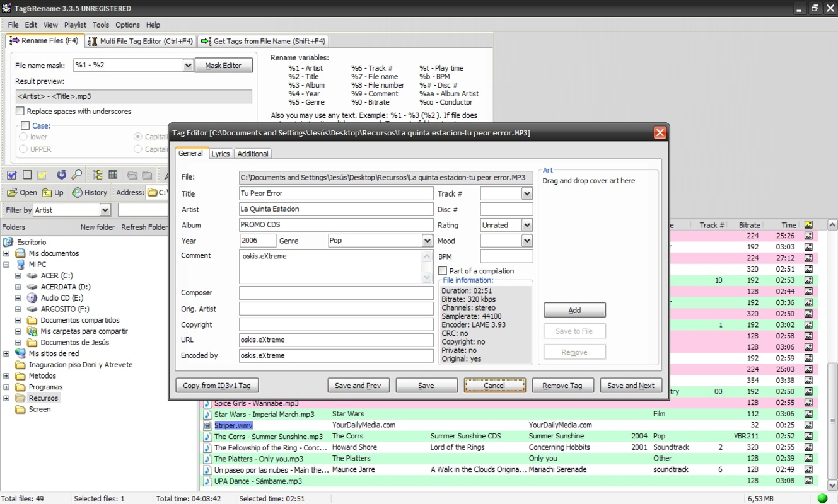
Task: Open the Options menu
Action: [x=127, y=25]
